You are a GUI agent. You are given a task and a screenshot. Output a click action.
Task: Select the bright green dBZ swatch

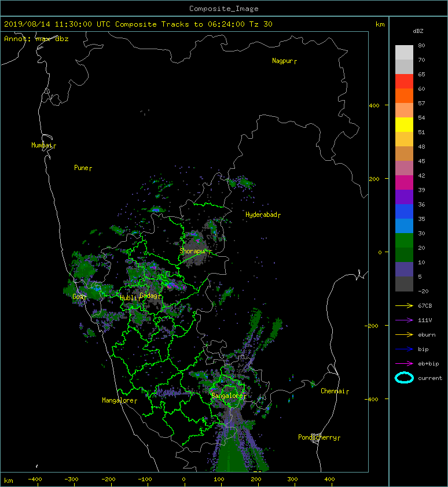coord(404,241)
